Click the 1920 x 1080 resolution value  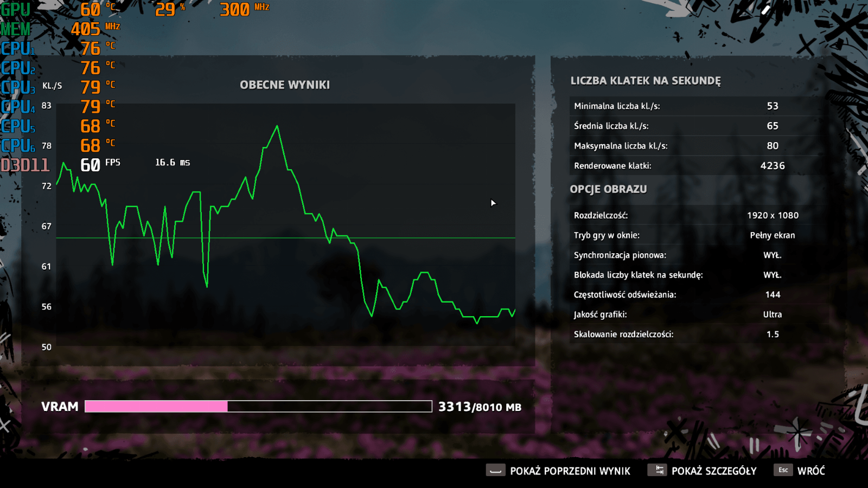[773, 215]
